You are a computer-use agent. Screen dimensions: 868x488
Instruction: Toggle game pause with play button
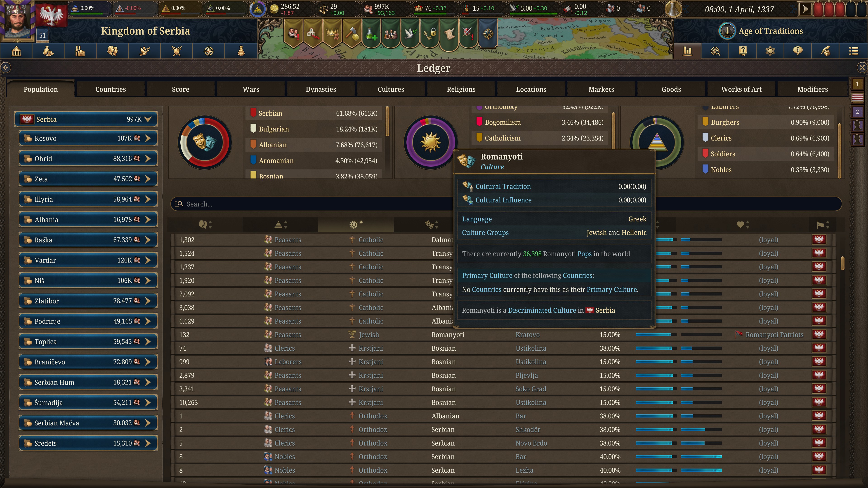pos(805,9)
